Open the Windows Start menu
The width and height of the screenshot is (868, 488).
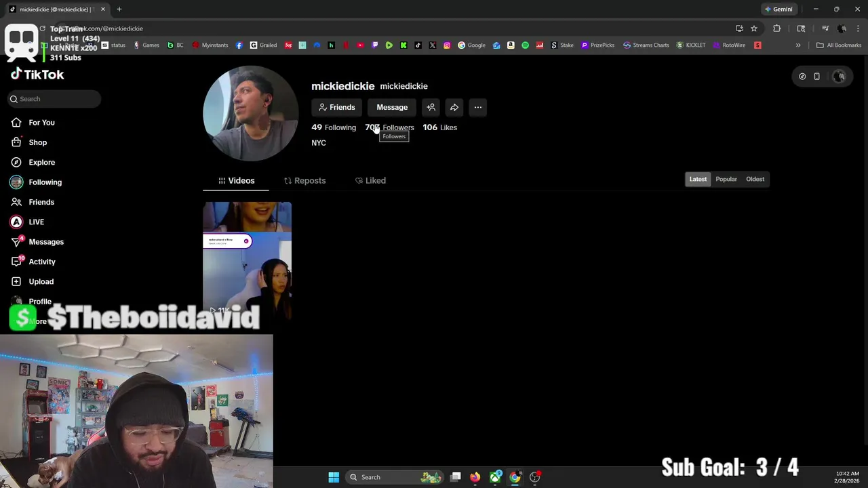(334, 477)
